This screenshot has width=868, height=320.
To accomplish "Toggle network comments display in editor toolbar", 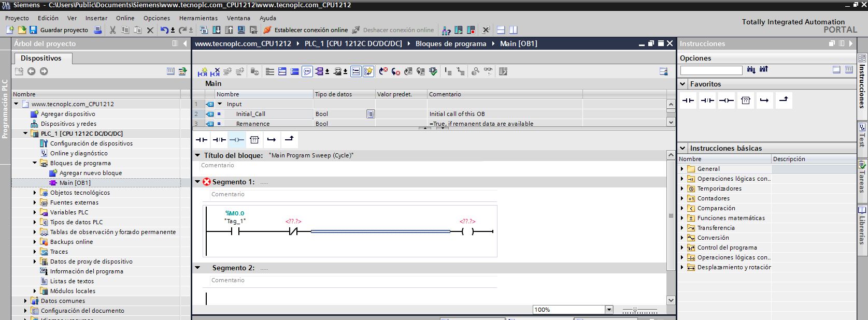I will coord(307,71).
